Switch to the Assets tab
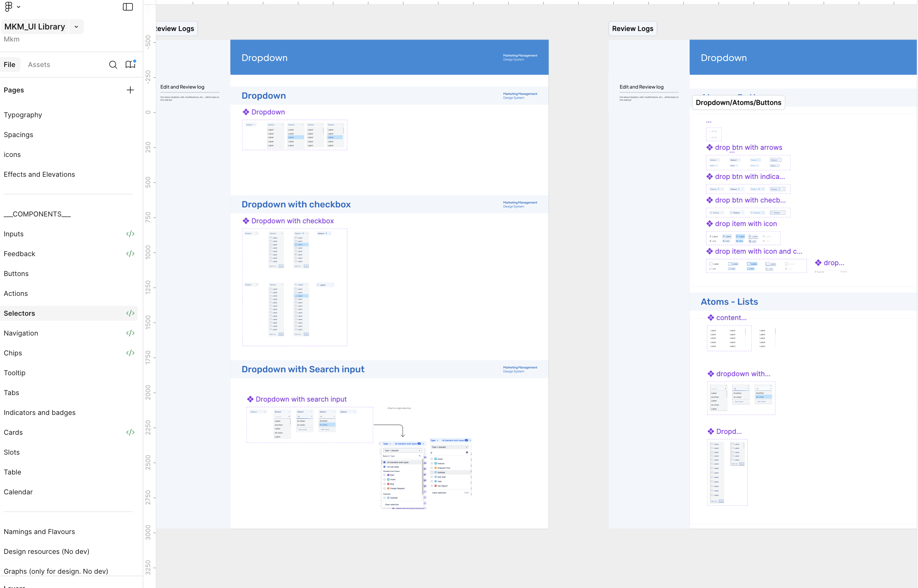Image resolution: width=918 pixels, height=588 pixels. coord(38,65)
